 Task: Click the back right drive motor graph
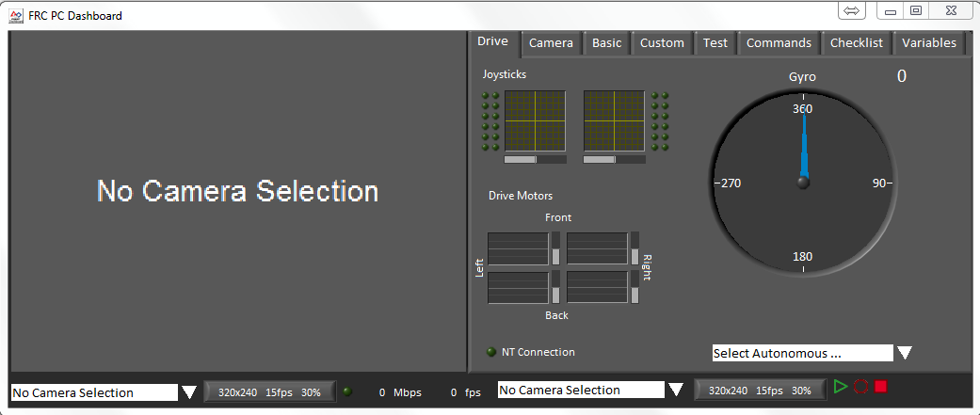pos(598,288)
